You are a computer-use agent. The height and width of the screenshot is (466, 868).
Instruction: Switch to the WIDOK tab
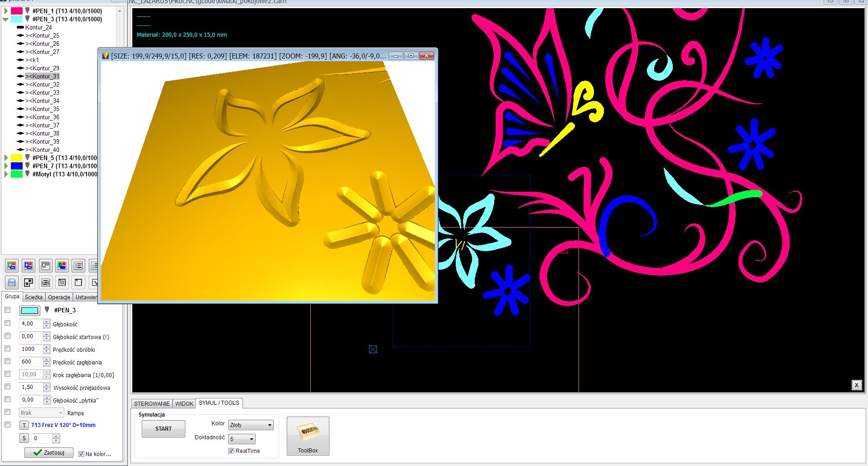184,403
